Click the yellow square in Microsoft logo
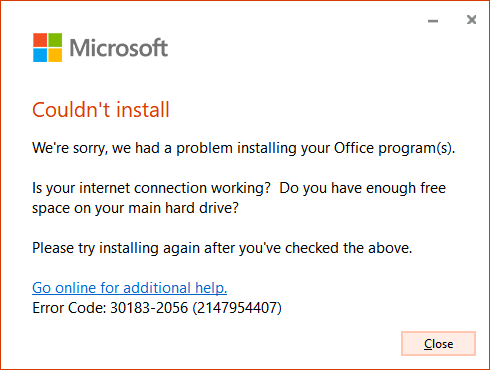This screenshot has width=490, height=370. (x=55, y=55)
